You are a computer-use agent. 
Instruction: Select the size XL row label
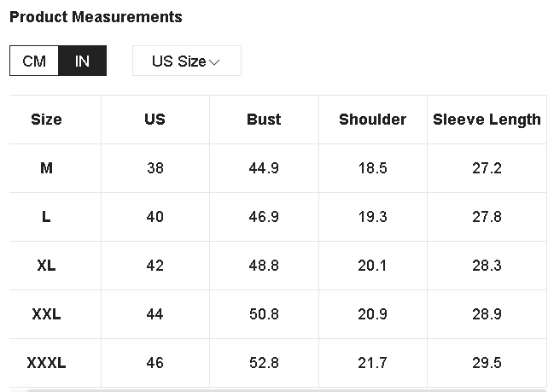coord(46,266)
